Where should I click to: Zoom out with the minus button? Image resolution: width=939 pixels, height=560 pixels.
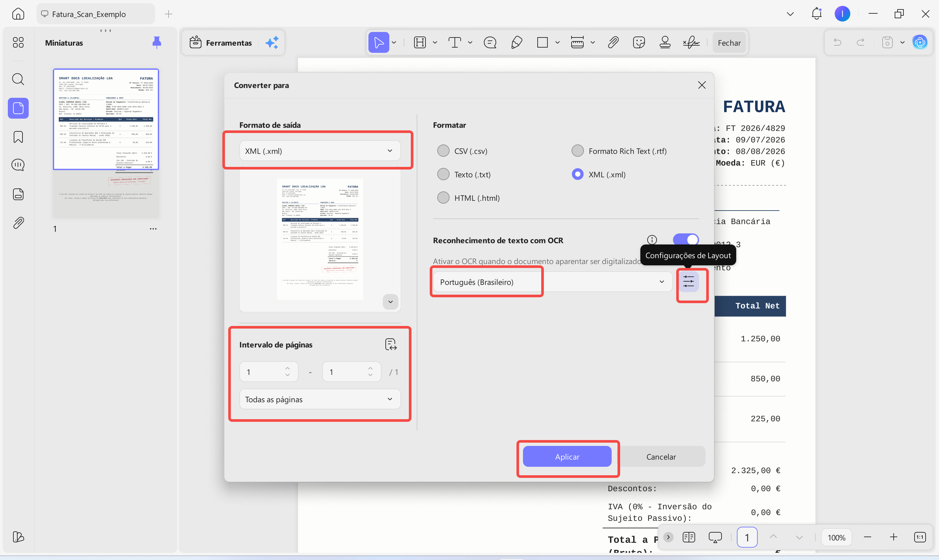pos(867,537)
